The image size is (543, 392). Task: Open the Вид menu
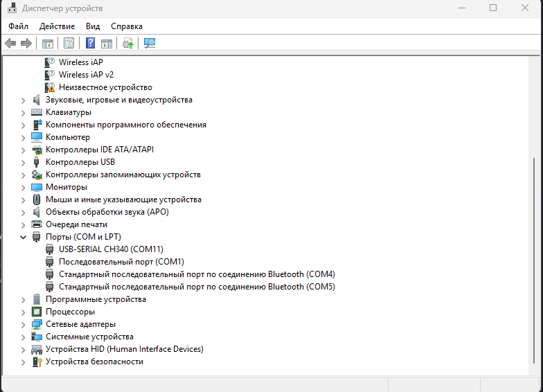(93, 26)
